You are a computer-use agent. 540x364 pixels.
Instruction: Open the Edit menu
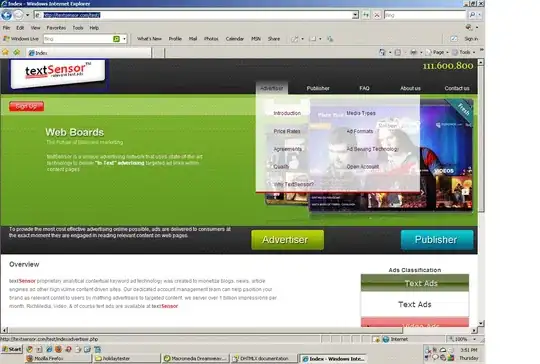coord(20,28)
